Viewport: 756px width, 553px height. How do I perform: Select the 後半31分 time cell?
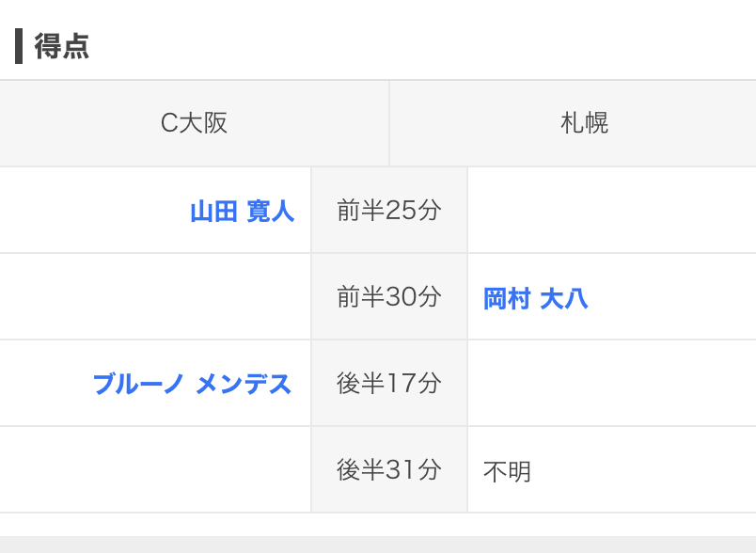(388, 470)
